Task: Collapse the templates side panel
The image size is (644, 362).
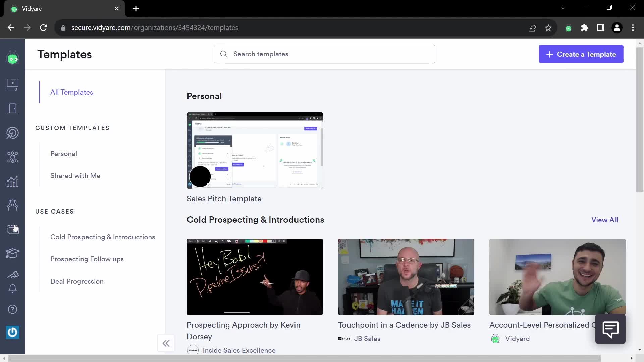Action: (x=166, y=343)
